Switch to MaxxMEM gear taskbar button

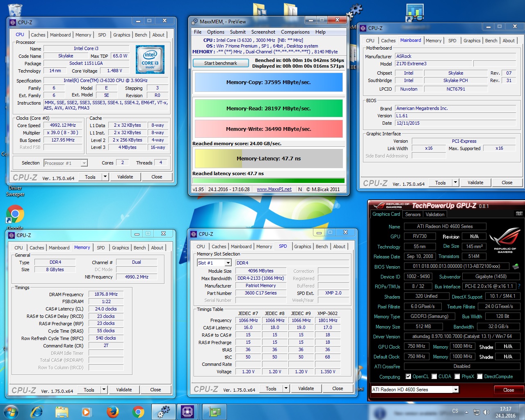(164, 412)
